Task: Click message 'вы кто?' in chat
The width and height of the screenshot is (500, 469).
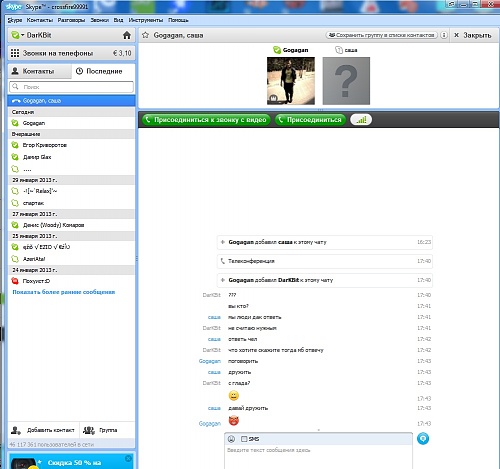Action: coord(238,306)
